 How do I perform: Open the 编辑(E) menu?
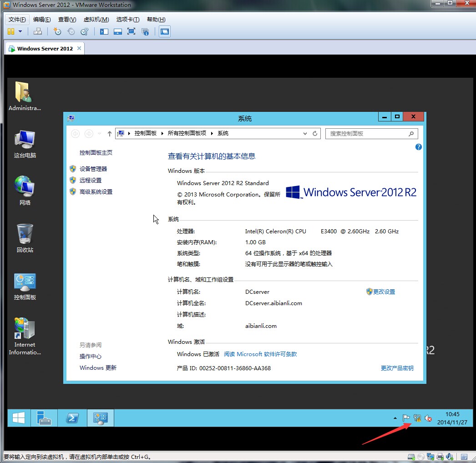point(42,20)
